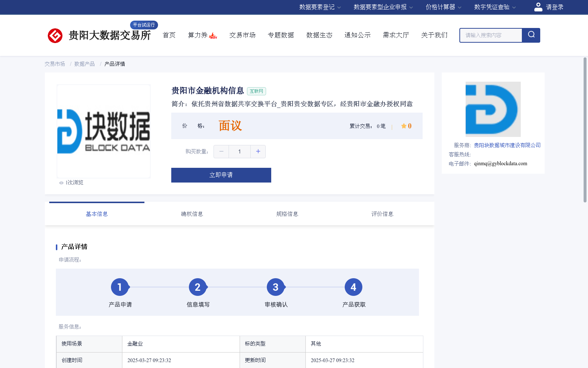Open provider 贵阳块数据城市建设有限公司 link
This screenshot has height=368, width=588.
tap(507, 145)
